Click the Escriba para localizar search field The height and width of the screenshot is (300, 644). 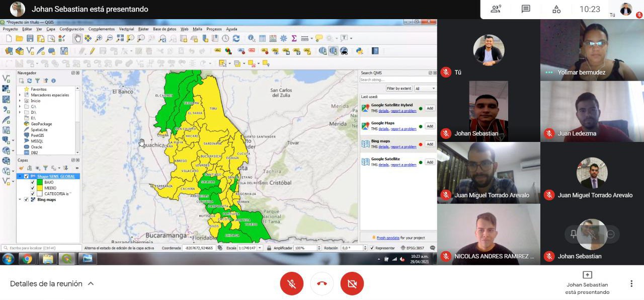pos(41,248)
